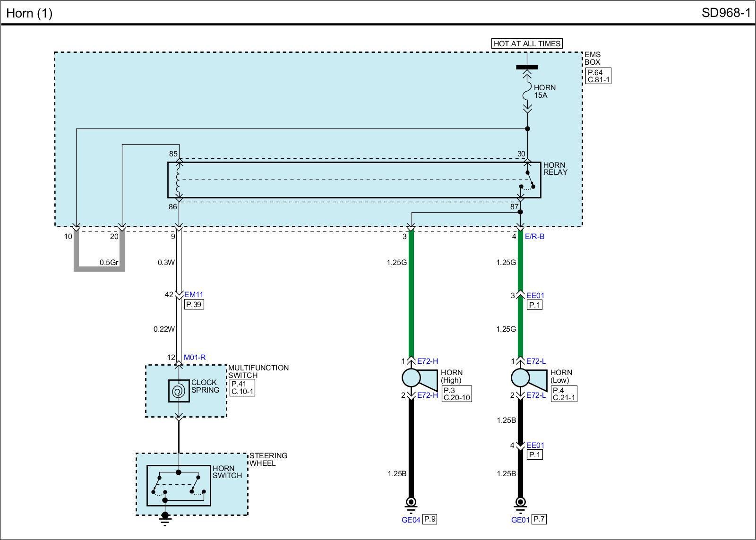
Task: Click the E/R-B connector label
Action: pos(534,236)
